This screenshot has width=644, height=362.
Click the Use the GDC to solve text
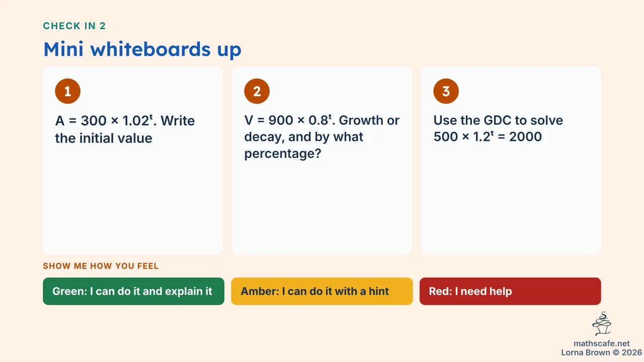(x=498, y=121)
